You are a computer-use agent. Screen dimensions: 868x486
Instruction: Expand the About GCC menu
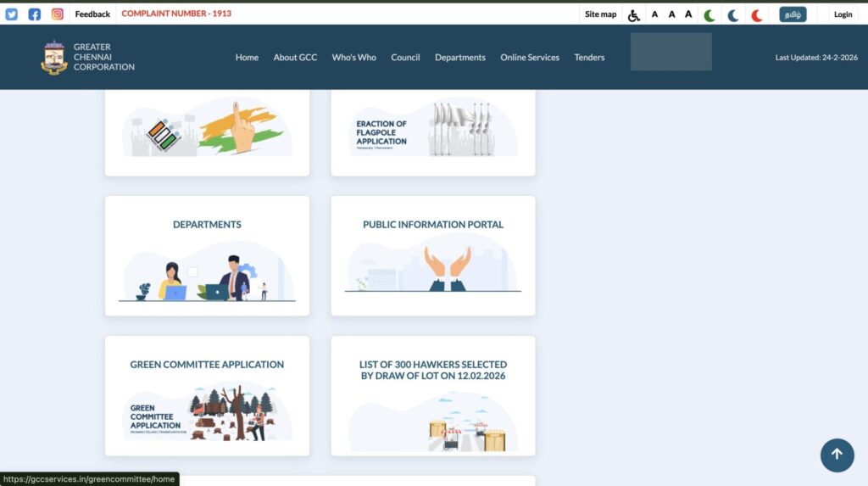295,58
